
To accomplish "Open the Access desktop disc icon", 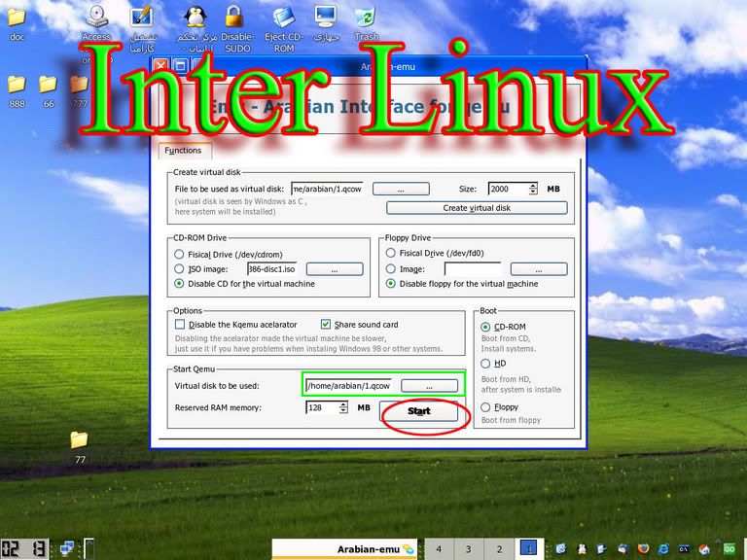I will (x=97, y=17).
